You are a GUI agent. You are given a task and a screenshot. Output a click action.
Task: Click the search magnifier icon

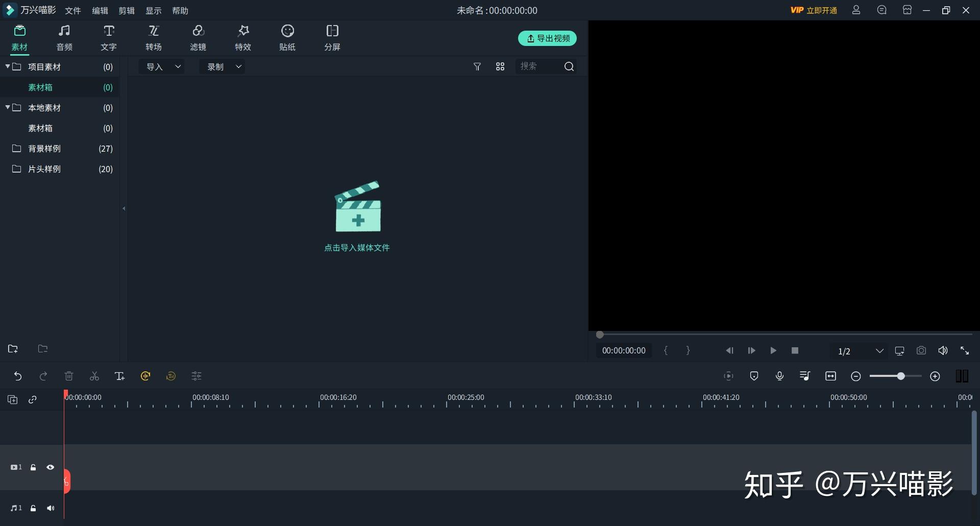[x=569, y=67]
